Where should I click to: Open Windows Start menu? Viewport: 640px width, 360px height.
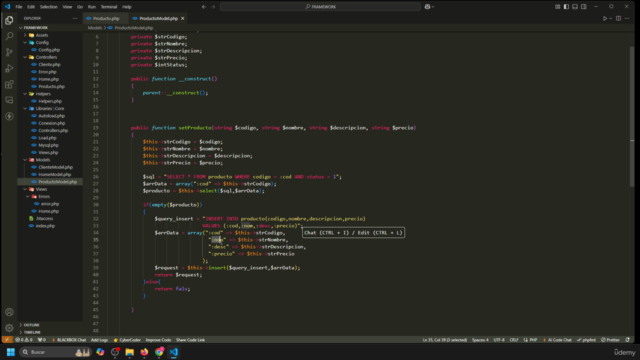tap(11, 352)
